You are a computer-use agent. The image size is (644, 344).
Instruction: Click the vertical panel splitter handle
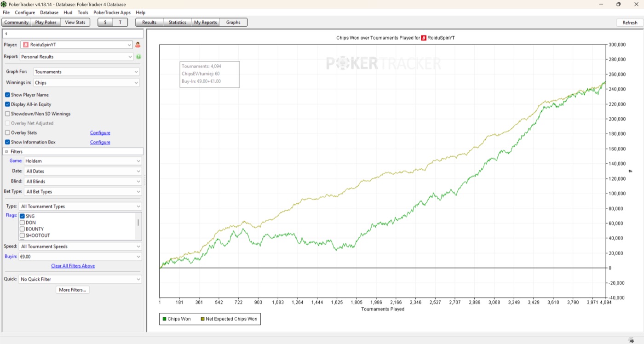[x=145, y=180]
